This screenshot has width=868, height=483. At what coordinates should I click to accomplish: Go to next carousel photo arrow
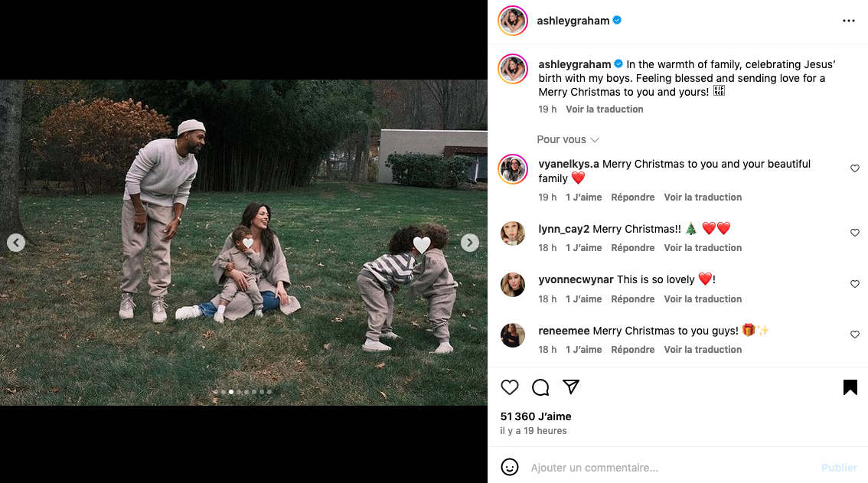pos(470,243)
